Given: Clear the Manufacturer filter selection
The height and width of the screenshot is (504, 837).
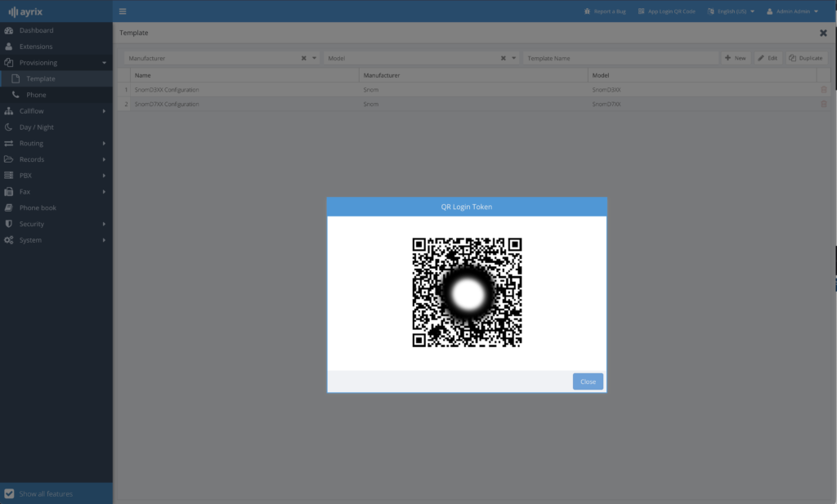Looking at the screenshot, I should 304,58.
